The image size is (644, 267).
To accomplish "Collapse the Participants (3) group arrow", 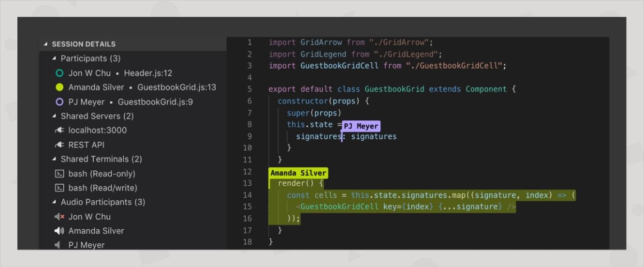I will 55,59.
